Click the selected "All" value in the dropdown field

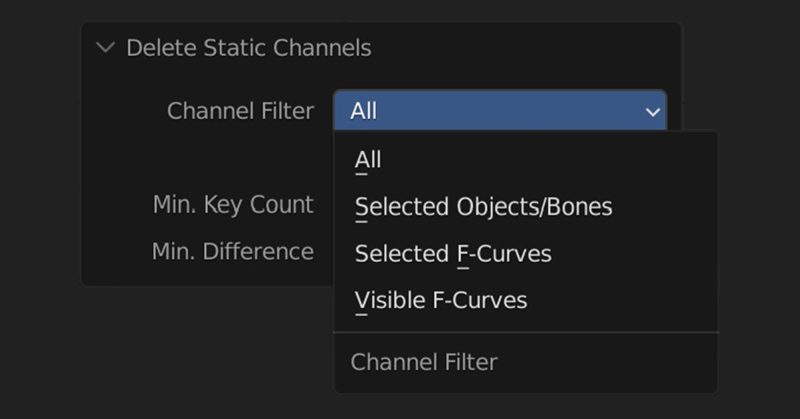364,111
